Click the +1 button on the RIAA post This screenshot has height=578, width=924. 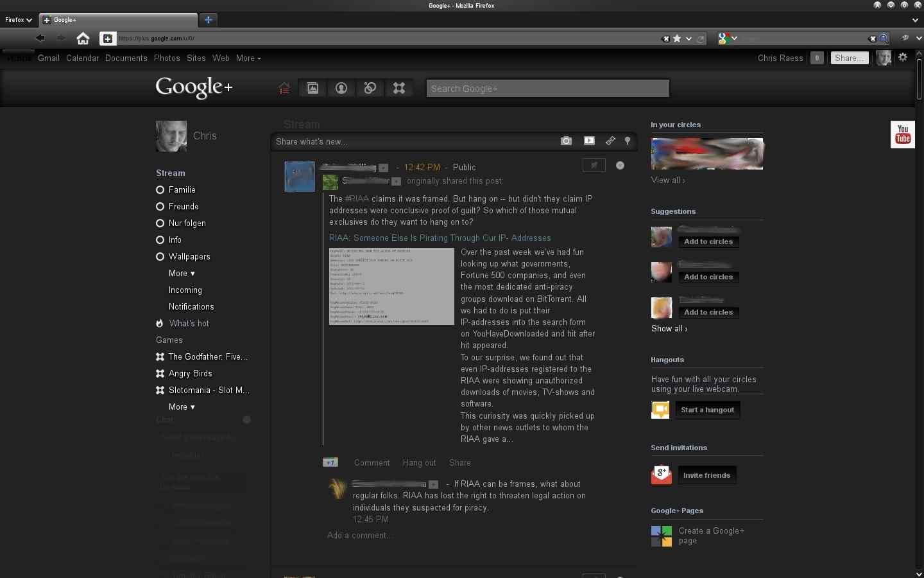point(330,462)
